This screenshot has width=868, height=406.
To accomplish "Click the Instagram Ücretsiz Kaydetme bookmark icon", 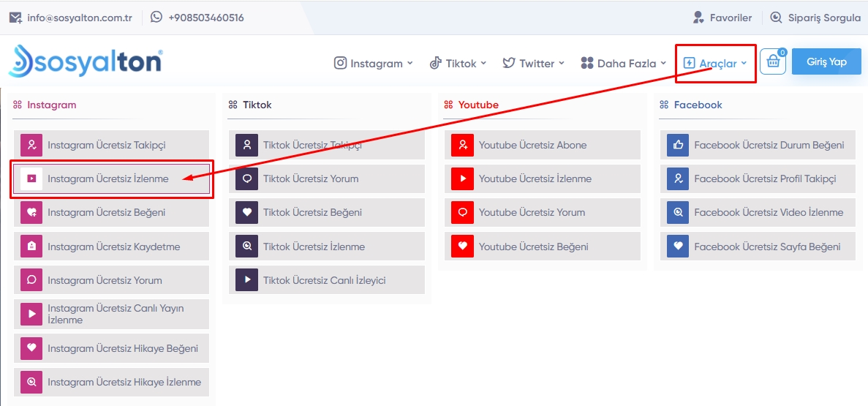I will 31,247.
